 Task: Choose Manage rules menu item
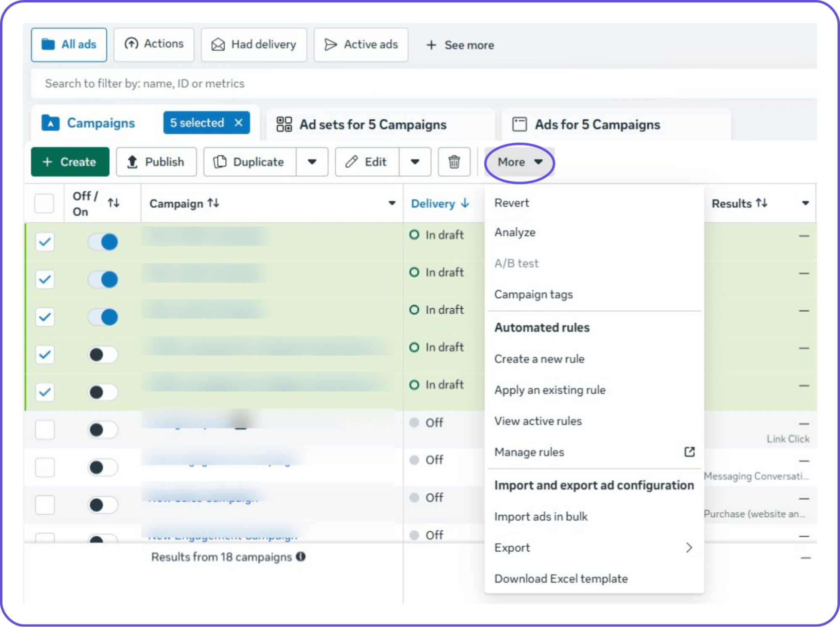tap(594, 452)
